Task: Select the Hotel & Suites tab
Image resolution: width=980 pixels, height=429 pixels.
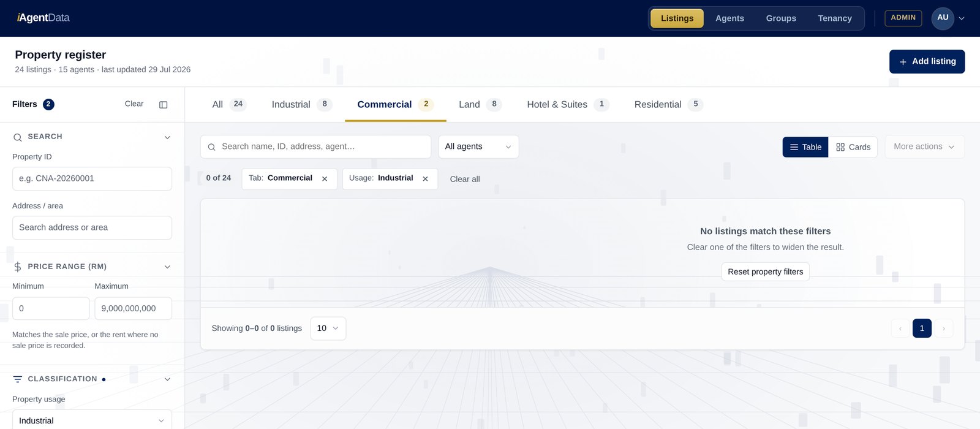Action: tap(568, 105)
